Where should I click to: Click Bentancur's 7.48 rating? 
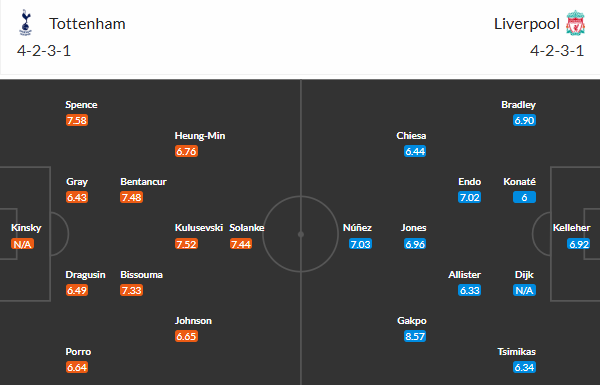pyautogui.click(x=132, y=197)
